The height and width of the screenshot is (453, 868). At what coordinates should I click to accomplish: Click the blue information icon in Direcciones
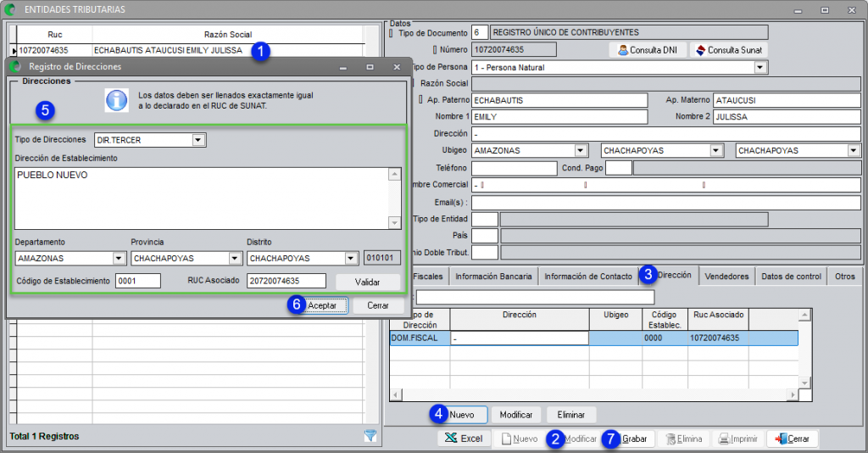point(117,100)
